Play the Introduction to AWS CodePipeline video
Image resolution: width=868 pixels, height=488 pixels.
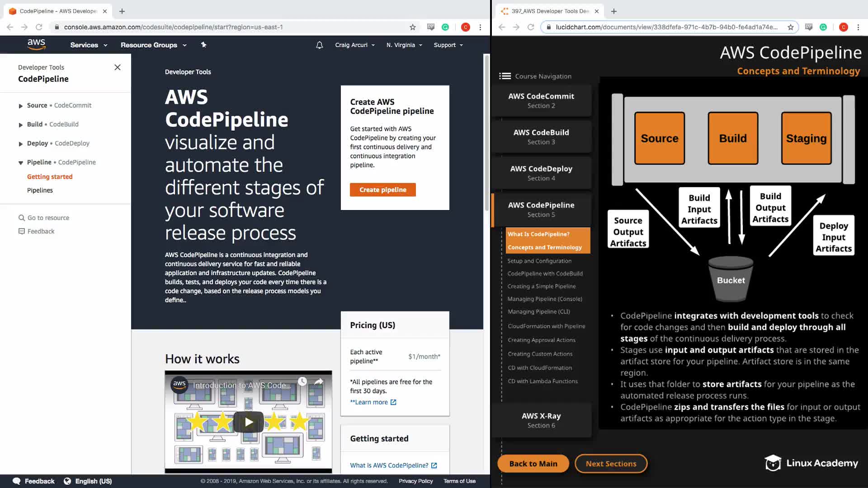[x=248, y=422]
